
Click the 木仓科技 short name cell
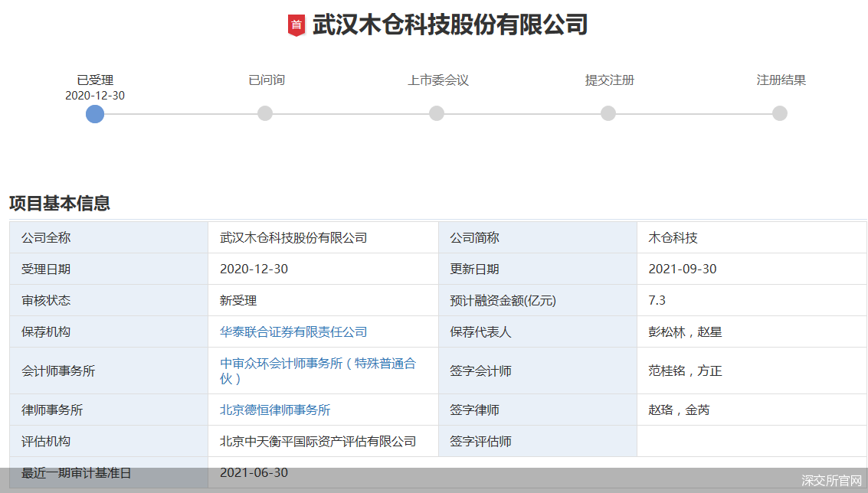[752, 238]
